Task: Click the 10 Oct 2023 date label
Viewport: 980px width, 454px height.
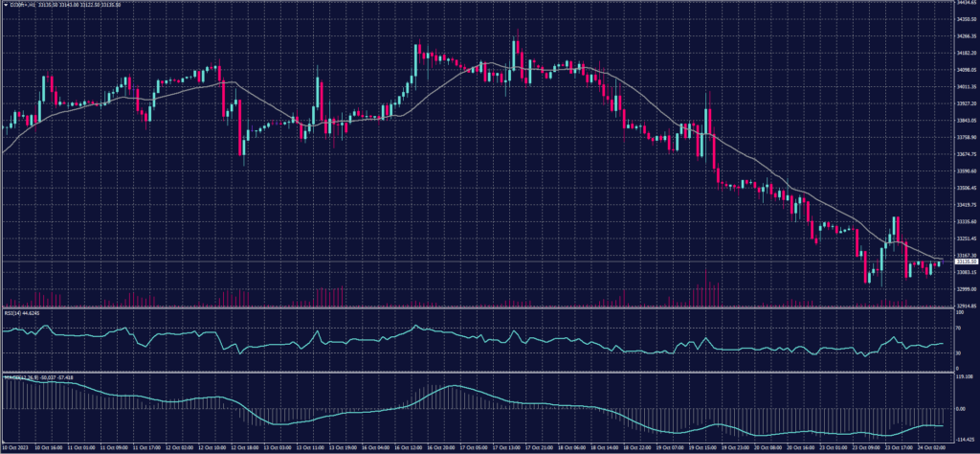Action: point(17,447)
